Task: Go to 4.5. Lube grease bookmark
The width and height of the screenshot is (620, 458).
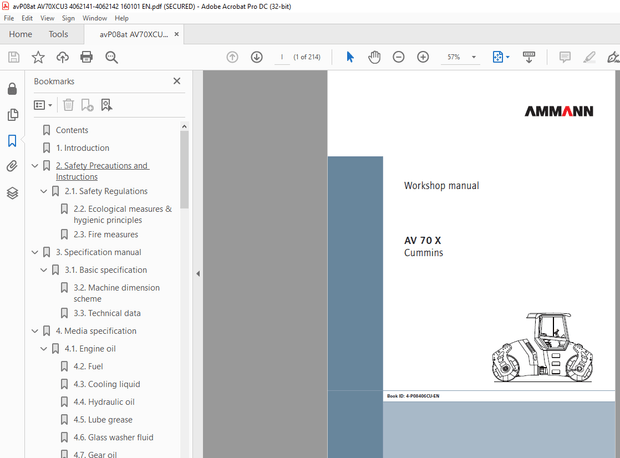Action: [103, 420]
